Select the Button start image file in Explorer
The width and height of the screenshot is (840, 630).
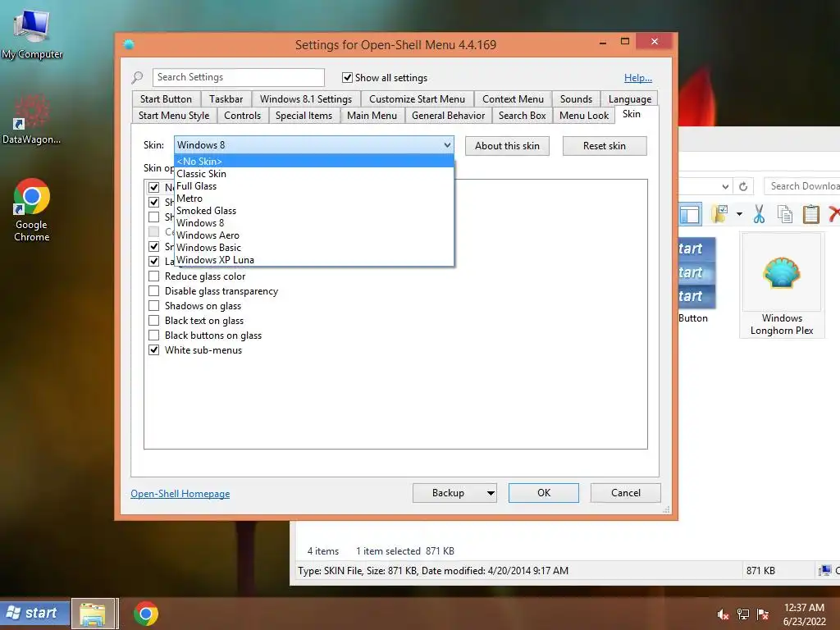coord(696,281)
